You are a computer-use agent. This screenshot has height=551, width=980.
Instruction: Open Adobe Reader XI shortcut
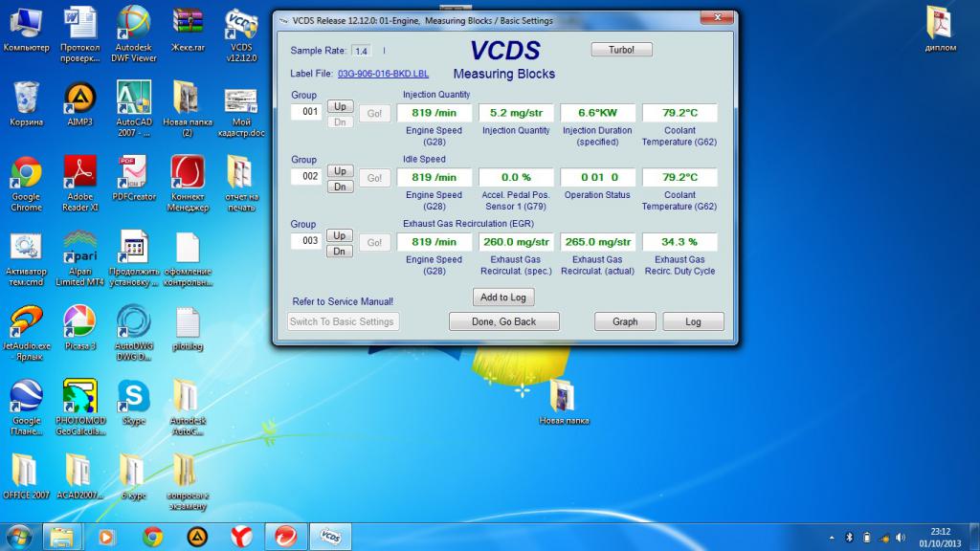pyautogui.click(x=80, y=184)
